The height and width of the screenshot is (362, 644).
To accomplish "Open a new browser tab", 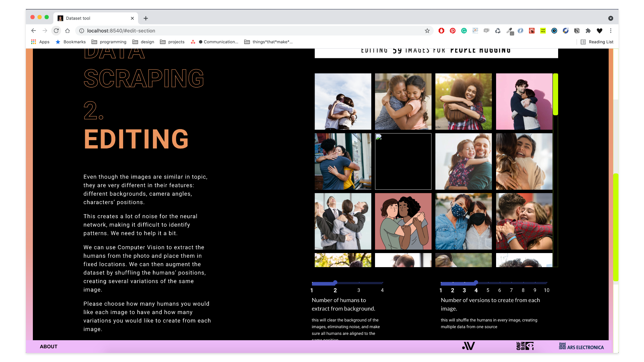I will [x=146, y=18].
